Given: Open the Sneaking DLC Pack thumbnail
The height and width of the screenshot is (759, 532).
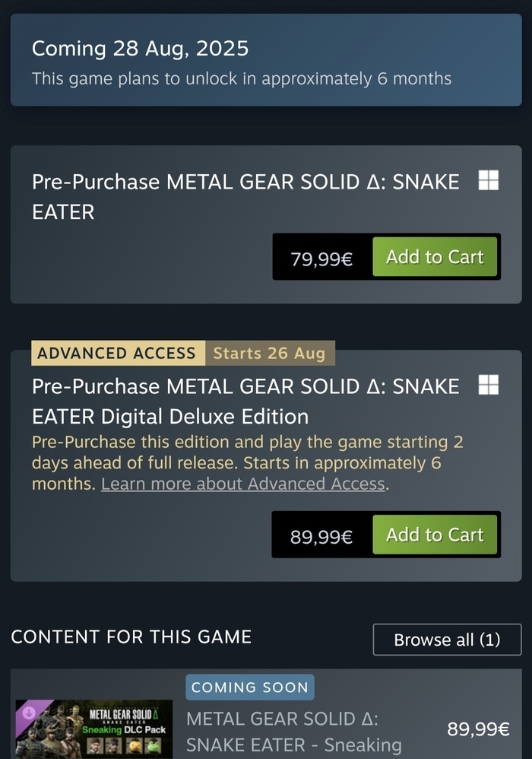Looking at the screenshot, I should (94, 729).
